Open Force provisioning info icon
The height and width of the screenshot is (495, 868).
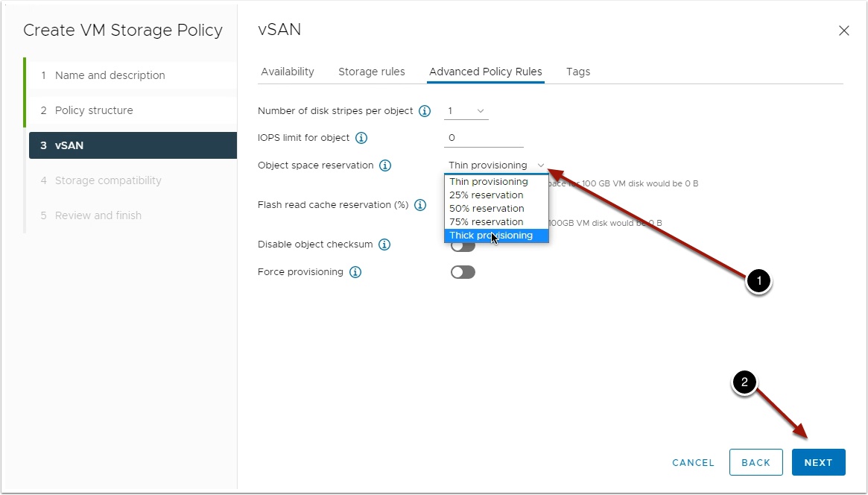[x=355, y=272]
